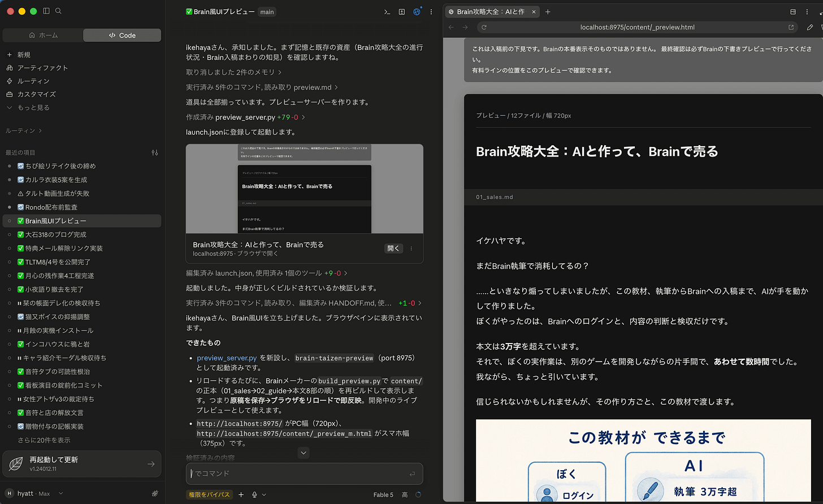Click the main branch badge
Image resolution: width=823 pixels, height=504 pixels.
pyautogui.click(x=267, y=11)
